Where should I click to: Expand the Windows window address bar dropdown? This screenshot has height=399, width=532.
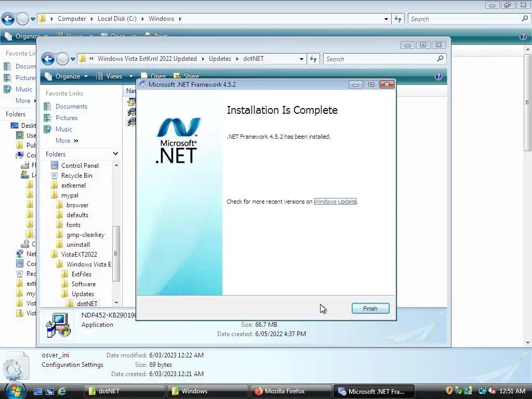[386, 19]
